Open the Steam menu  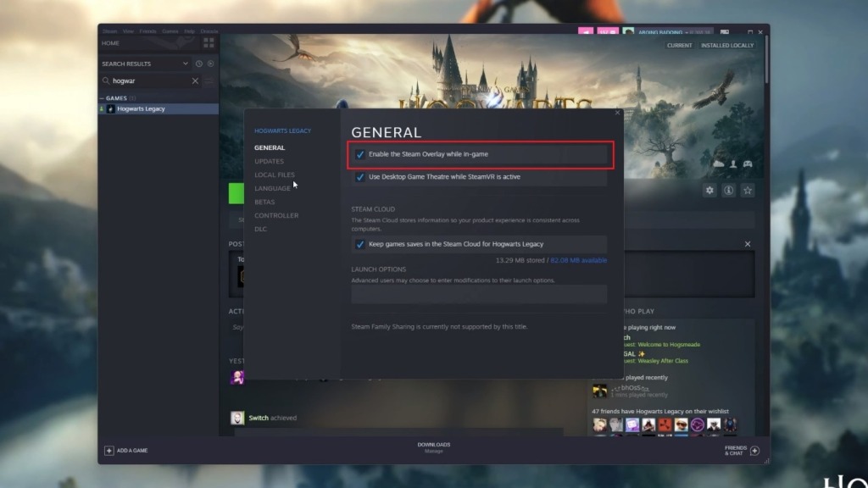[109, 31]
